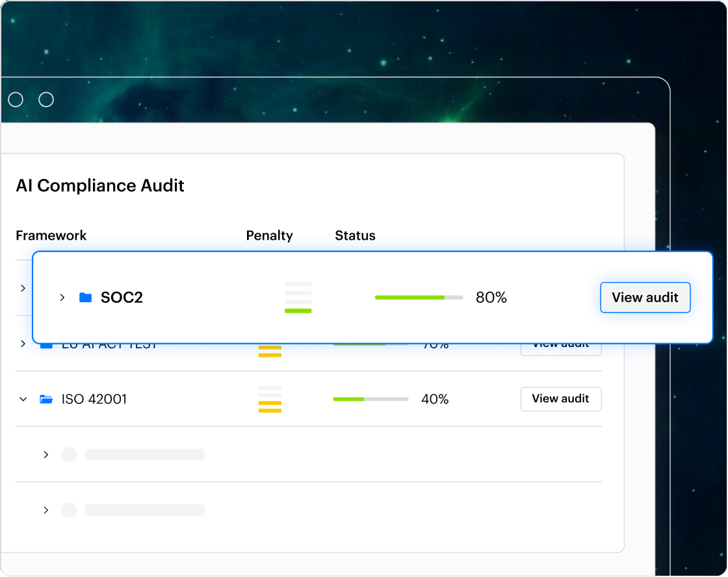Click the placeholder circle icon in the fourth row
The width and height of the screenshot is (728, 577).
[69, 455]
